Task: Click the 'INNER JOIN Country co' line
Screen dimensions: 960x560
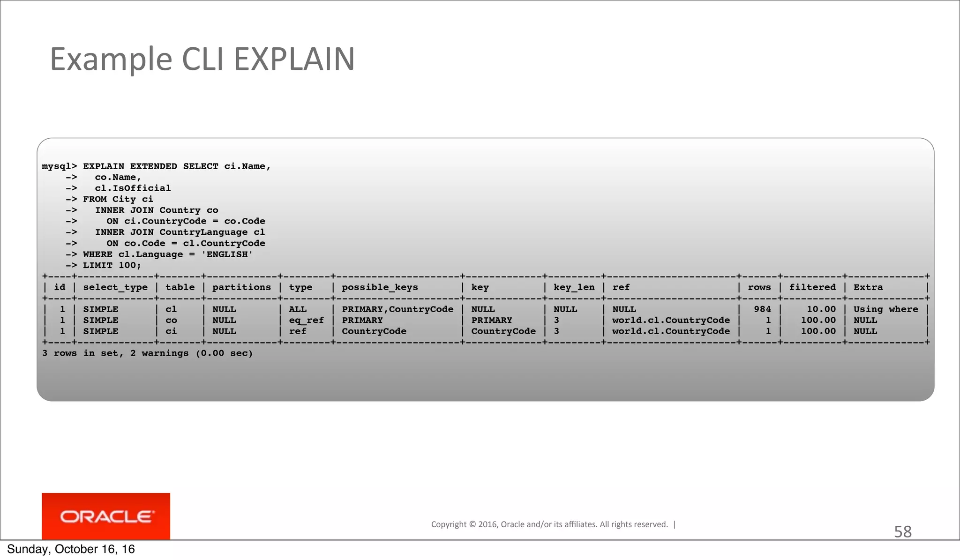Action: point(157,210)
